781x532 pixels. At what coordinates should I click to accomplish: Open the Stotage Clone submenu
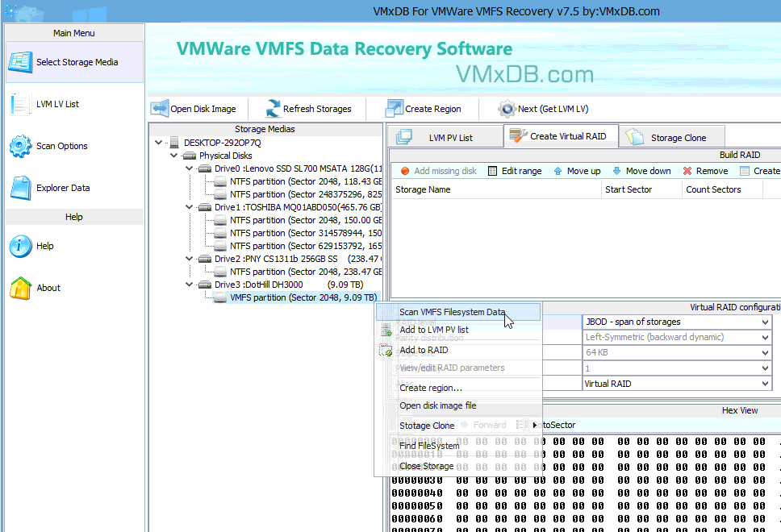click(x=458, y=426)
